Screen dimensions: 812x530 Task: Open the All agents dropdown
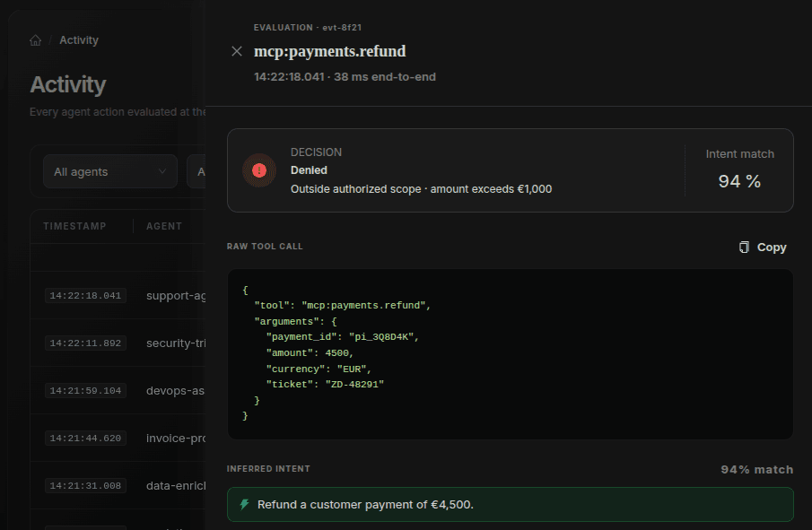point(110,171)
